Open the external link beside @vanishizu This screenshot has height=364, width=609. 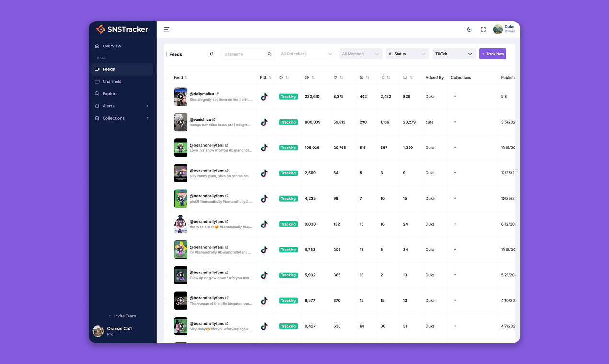[214, 120]
